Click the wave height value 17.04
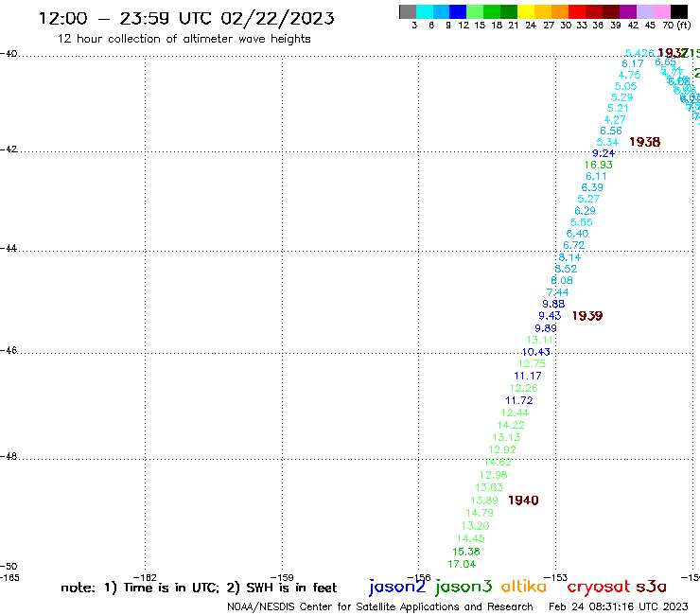Screen dimensions: 700x615 [462, 564]
